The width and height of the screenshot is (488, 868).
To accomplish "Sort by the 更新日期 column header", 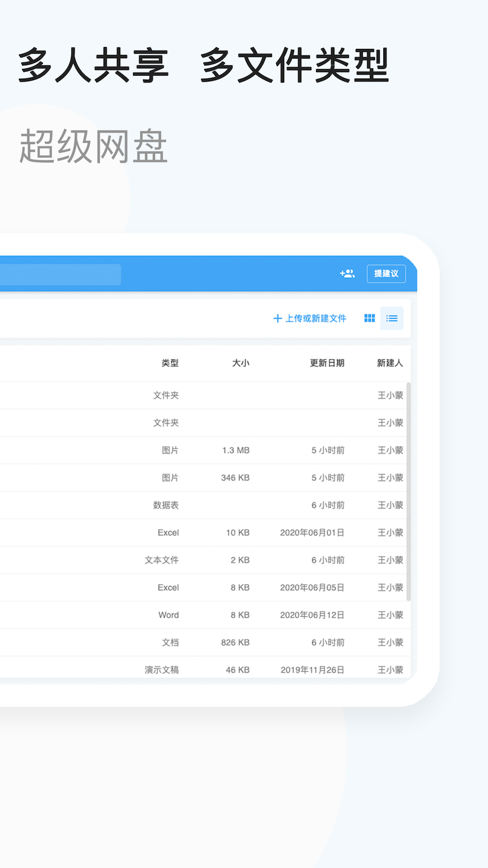I will point(327,363).
